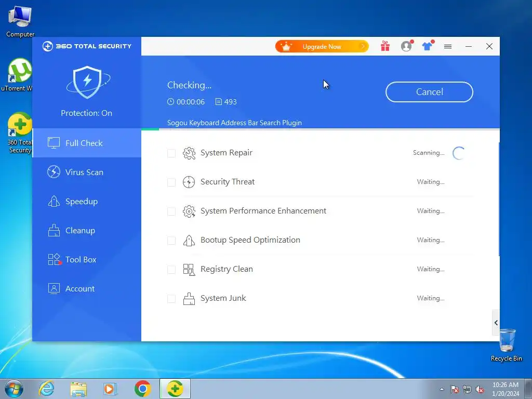Screen dimensions: 532x399
Task: Click the System Repair wrench gear icon
Action: 189,153
